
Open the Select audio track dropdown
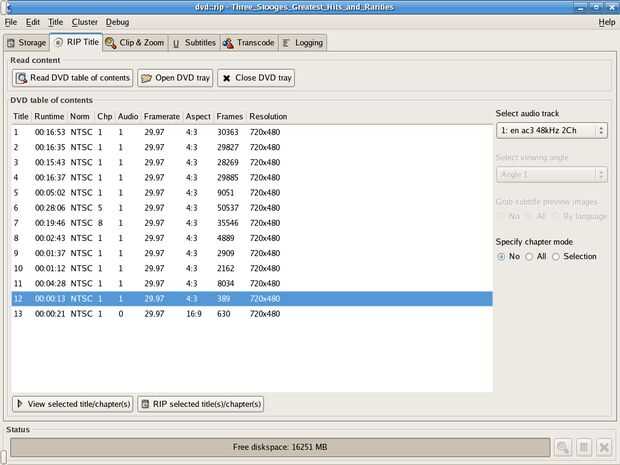click(552, 130)
